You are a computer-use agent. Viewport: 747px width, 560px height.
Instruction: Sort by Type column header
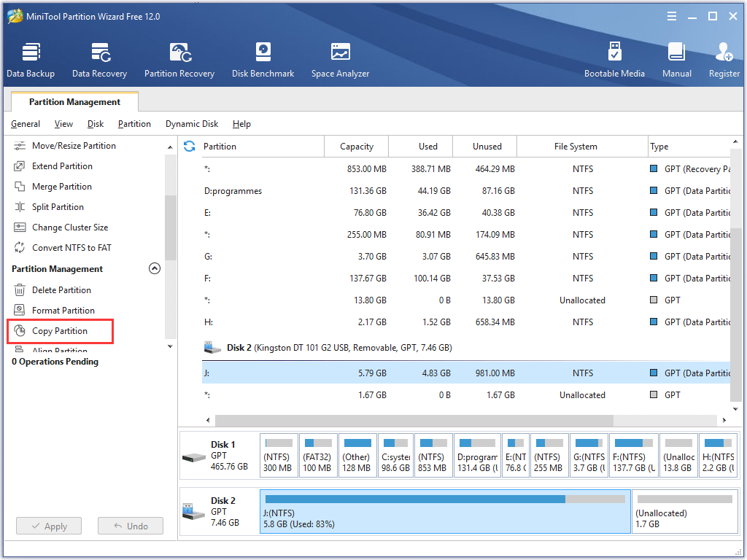[x=689, y=146]
